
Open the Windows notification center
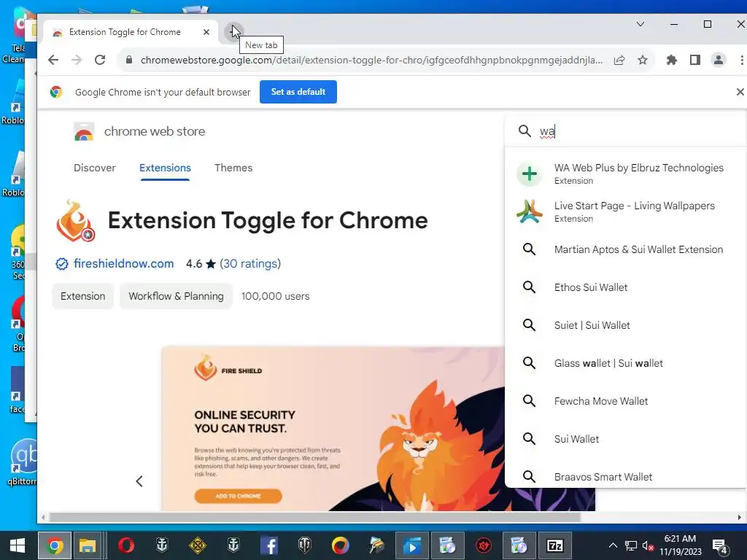[x=719, y=545]
